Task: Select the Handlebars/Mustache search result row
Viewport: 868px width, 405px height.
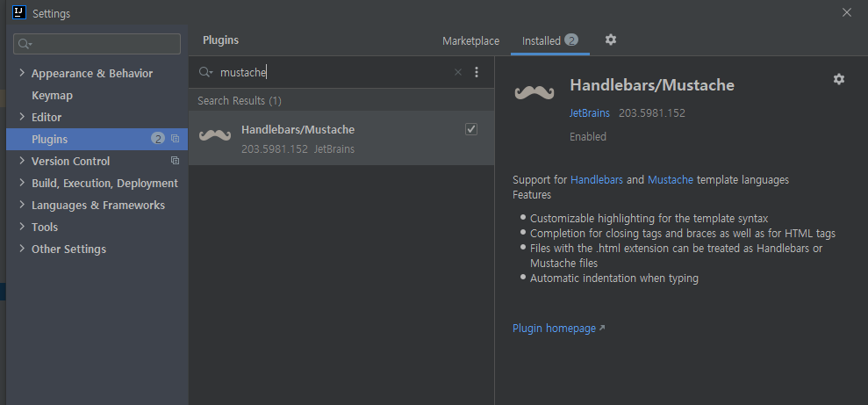Action: pyautogui.click(x=341, y=138)
